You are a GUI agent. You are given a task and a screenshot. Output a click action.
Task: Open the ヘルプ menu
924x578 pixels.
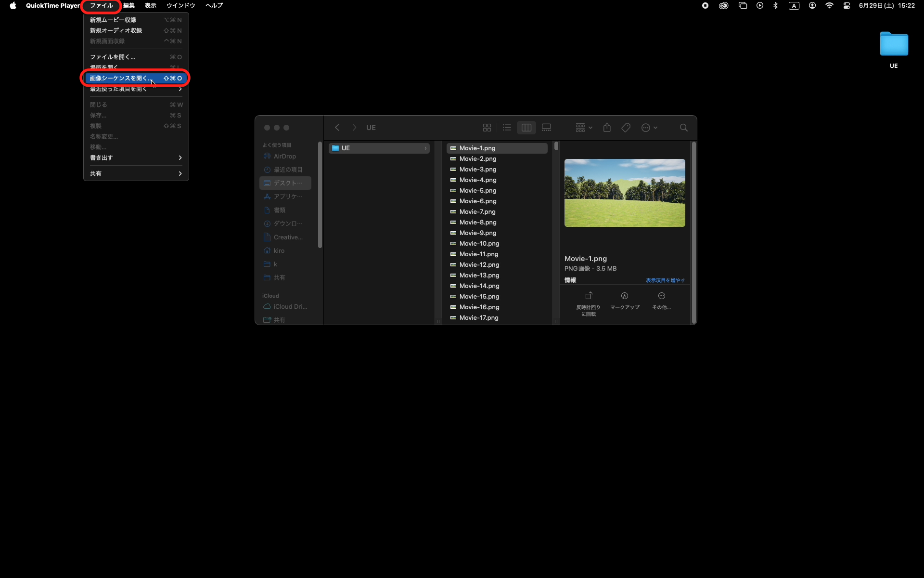(x=214, y=6)
